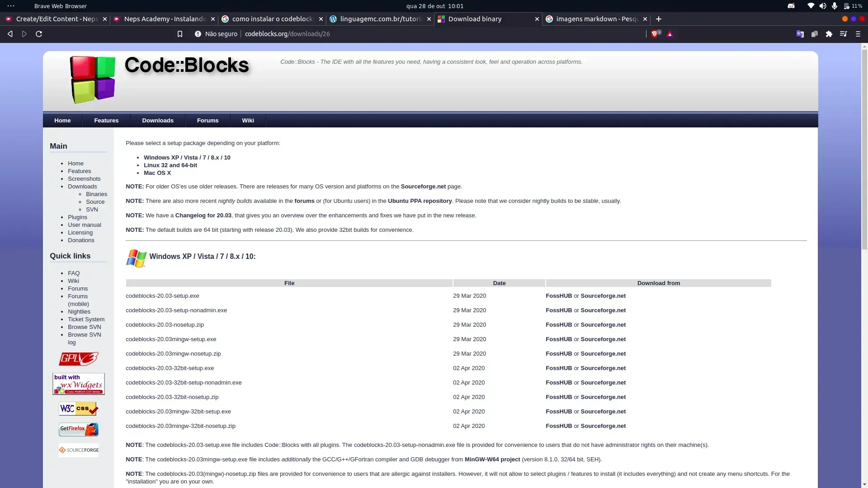Click the 'Linux 32 and 64-bit' link
Image resolution: width=868 pixels, height=488 pixels.
[170, 165]
